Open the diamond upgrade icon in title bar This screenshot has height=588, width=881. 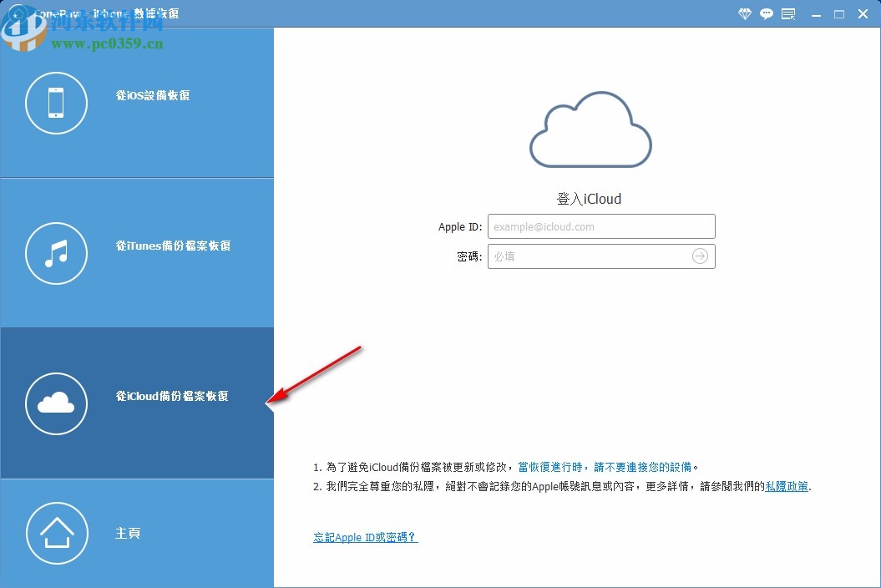click(x=744, y=13)
